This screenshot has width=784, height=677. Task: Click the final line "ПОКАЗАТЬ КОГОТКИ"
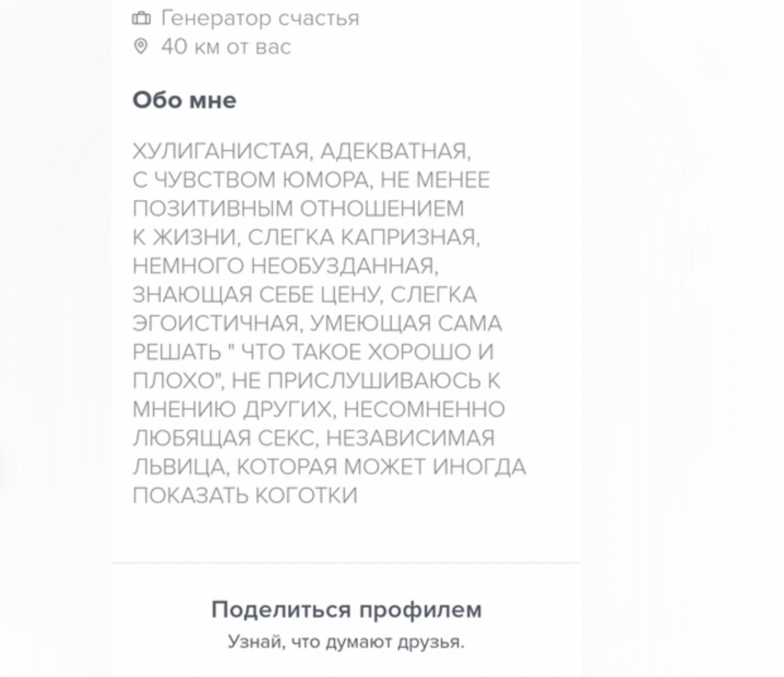(x=245, y=495)
